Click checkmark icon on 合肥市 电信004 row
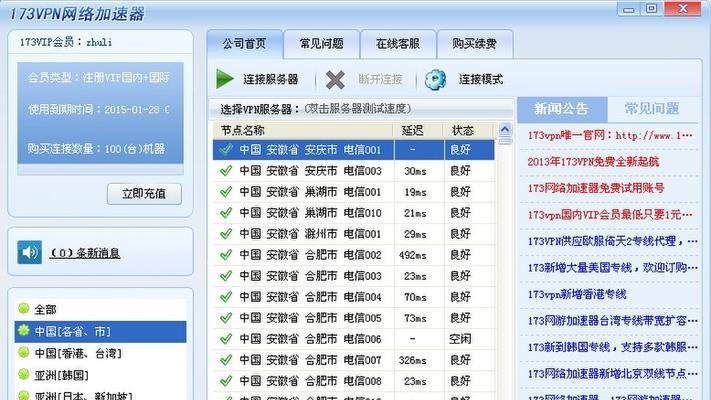Image resolution: width=711 pixels, height=400 pixels. pyautogui.click(x=226, y=297)
